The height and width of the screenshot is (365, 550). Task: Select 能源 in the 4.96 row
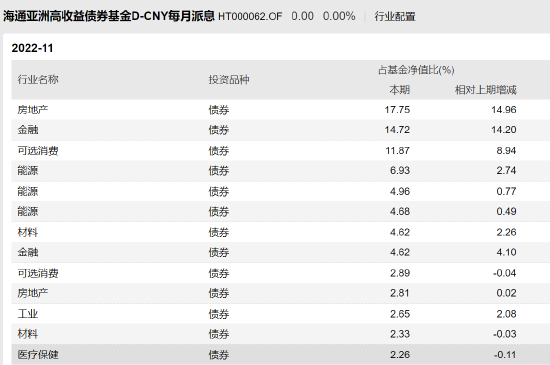point(28,191)
